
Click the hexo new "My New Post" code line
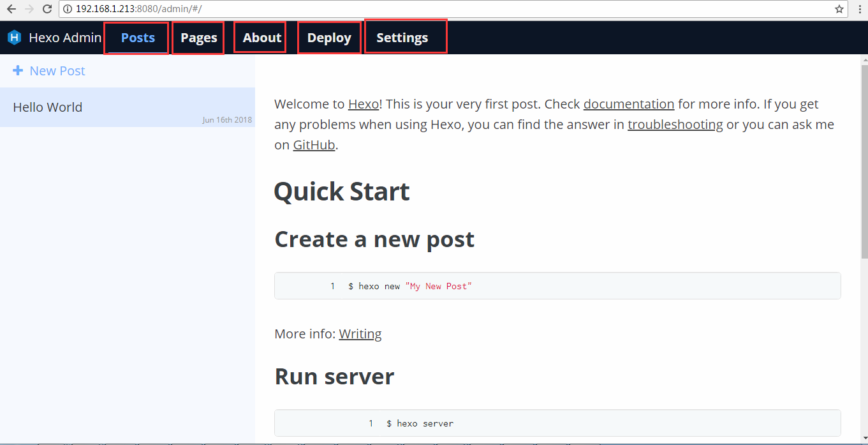[x=410, y=286]
